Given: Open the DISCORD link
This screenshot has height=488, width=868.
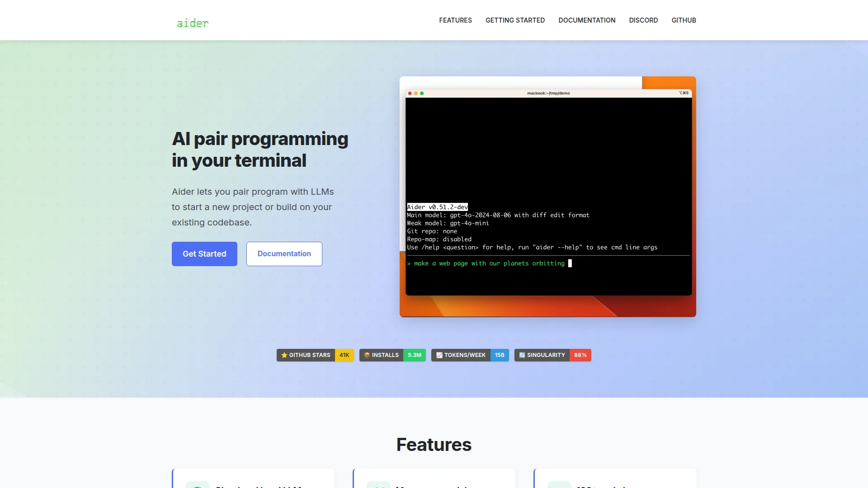Looking at the screenshot, I should coord(643,20).
